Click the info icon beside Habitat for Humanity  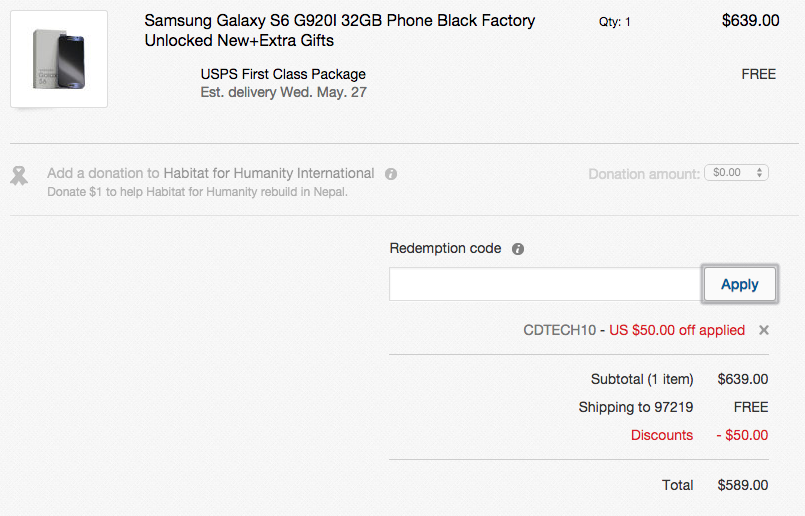tap(391, 174)
